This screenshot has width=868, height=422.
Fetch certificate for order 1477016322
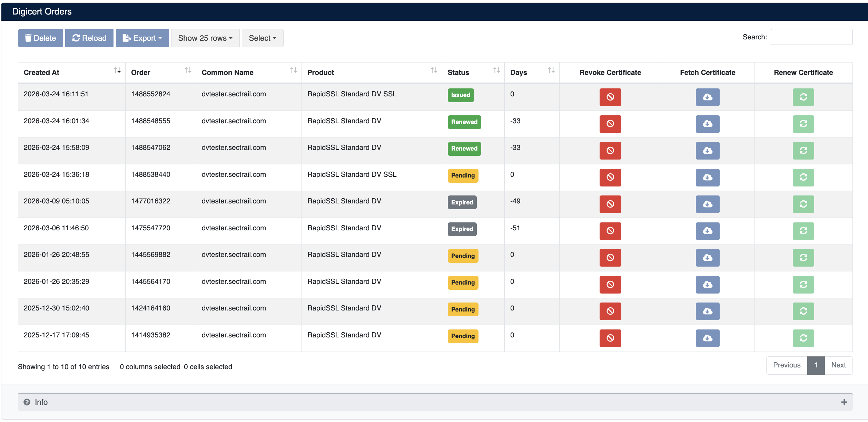[707, 204]
